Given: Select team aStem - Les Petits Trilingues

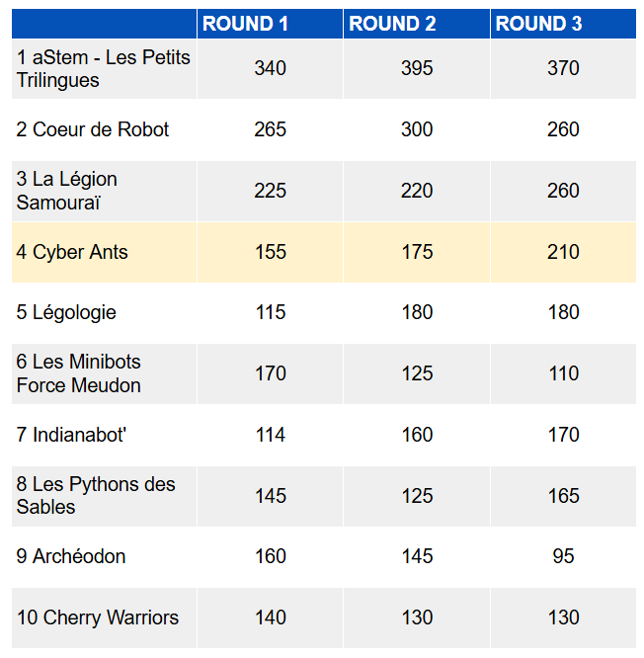Looking at the screenshot, I should [x=103, y=68].
